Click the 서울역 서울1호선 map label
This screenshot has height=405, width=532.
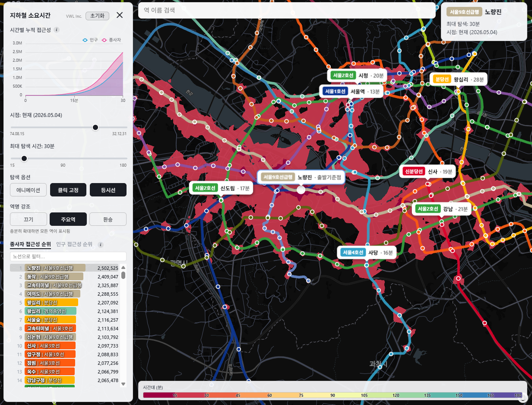coord(351,92)
